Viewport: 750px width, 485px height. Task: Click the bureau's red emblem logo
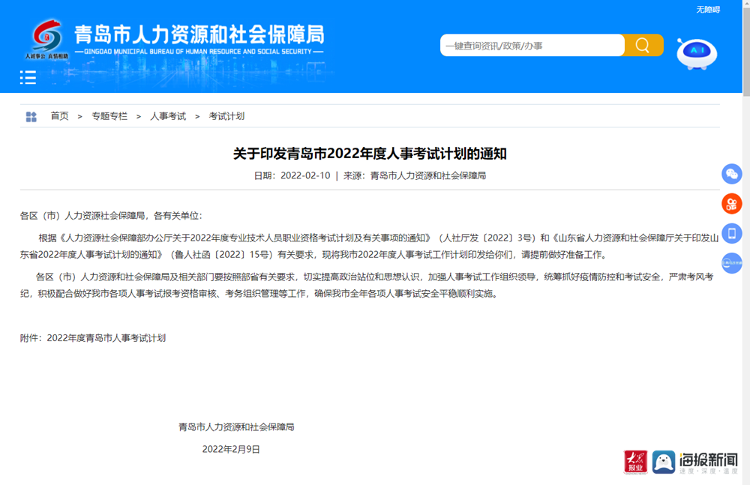[x=47, y=37]
